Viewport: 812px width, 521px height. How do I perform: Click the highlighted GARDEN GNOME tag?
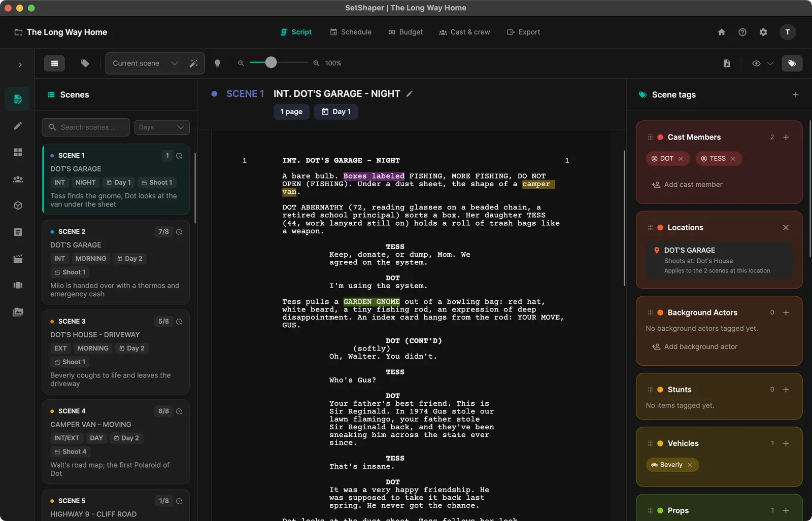point(371,302)
